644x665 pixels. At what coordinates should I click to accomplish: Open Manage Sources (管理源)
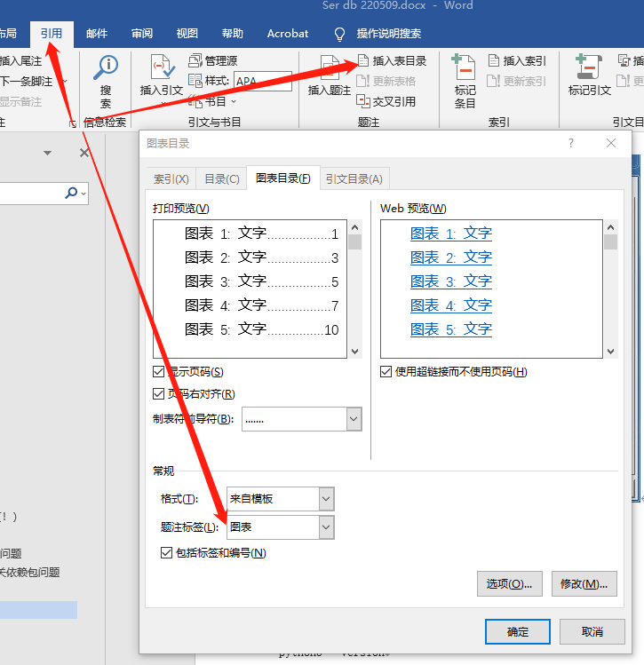point(213,60)
